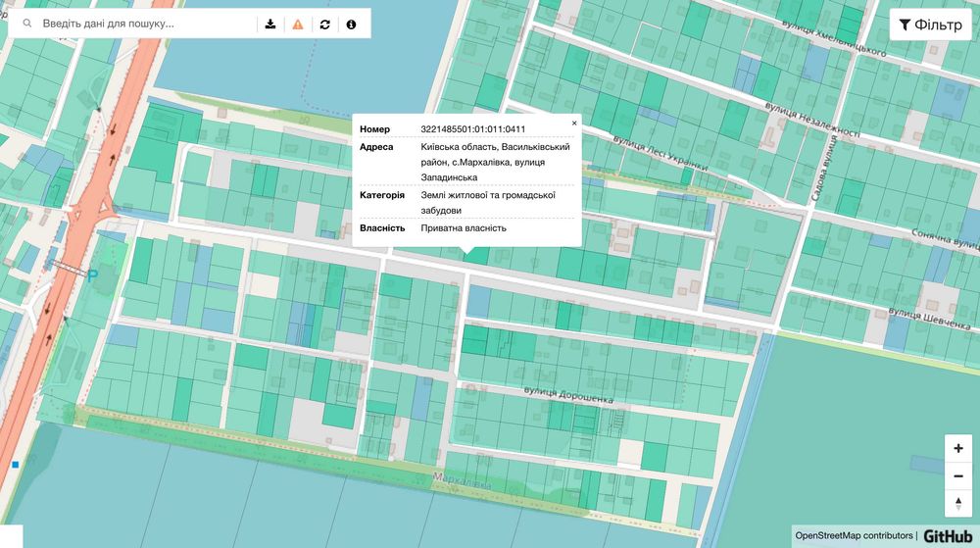Click the вулиця Хмельницького label

coord(834,38)
